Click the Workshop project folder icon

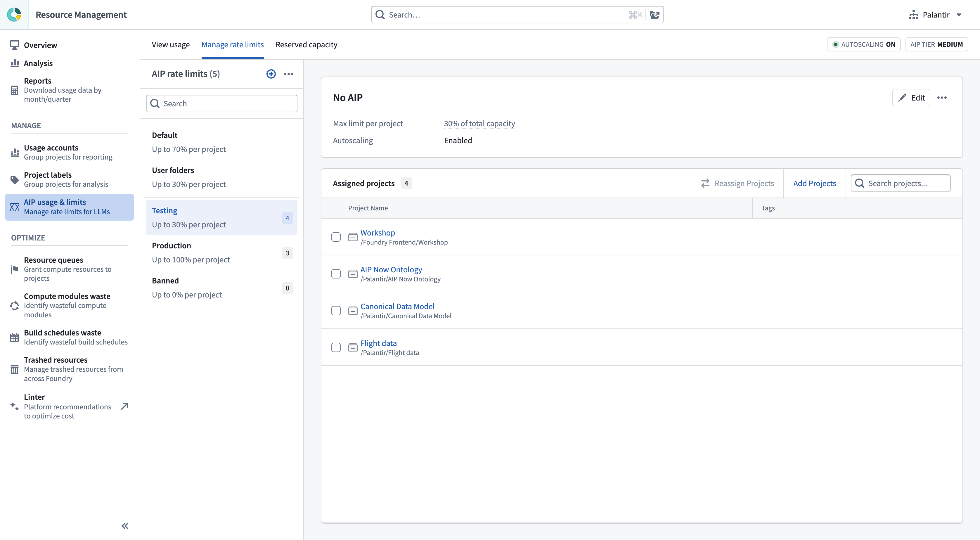pyautogui.click(x=353, y=237)
